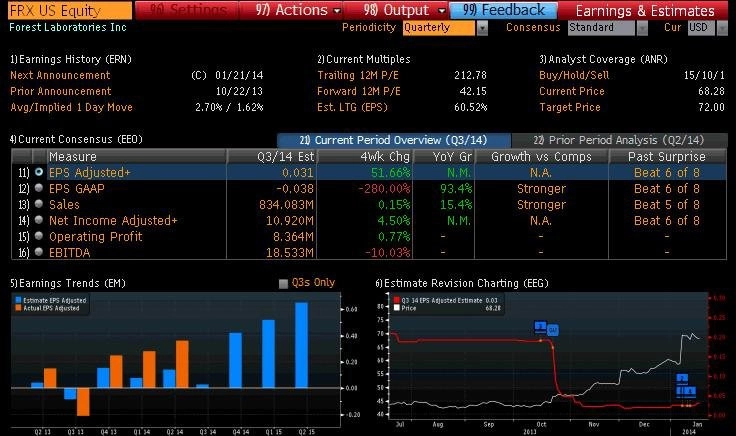Click the EPS Adjusted+ estimate value 0.031
The width and height of the screenshot is (736, 436).
[x=298, y=173]
